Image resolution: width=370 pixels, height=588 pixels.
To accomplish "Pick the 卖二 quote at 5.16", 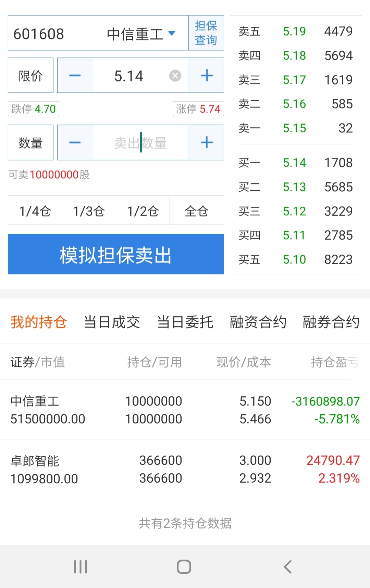I will (x=296, y=104).
